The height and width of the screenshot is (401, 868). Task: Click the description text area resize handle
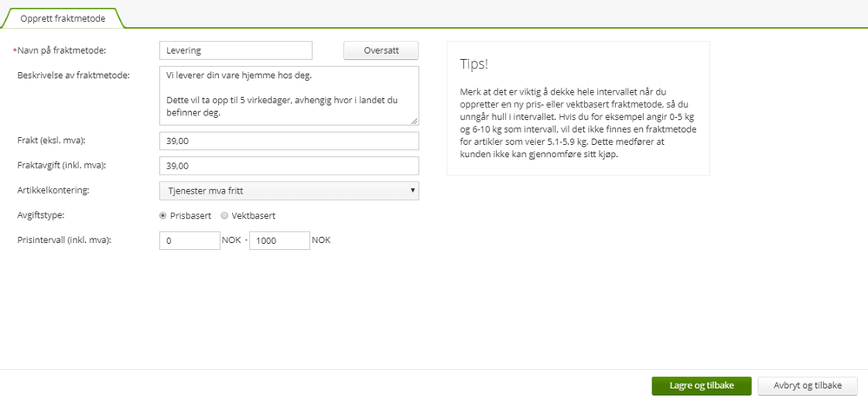point(414,121)
